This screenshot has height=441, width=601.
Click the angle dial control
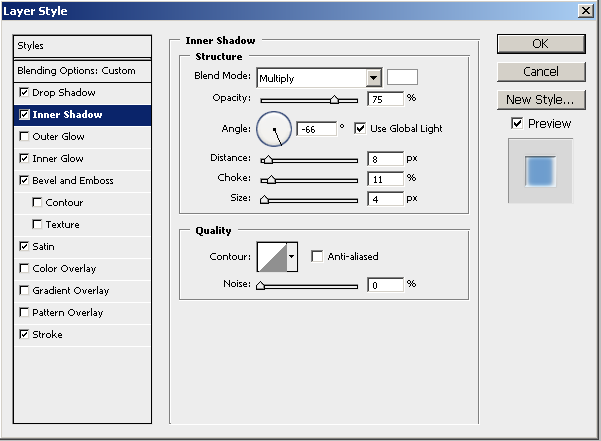(274, 128)
